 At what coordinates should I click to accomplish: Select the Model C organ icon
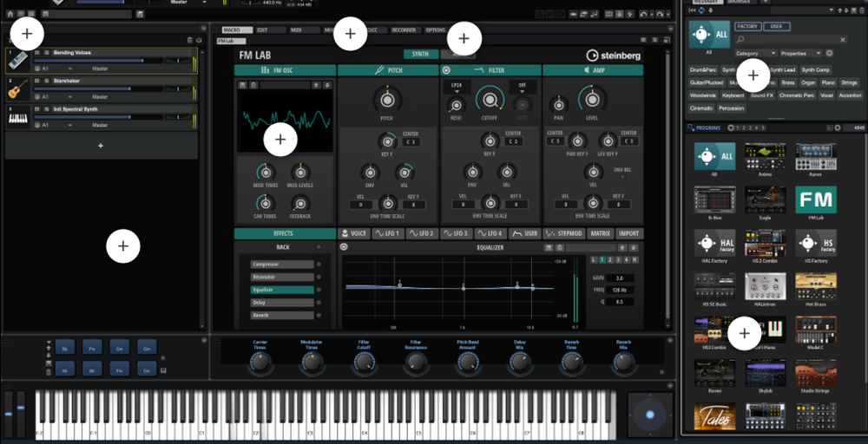(815, 330)
